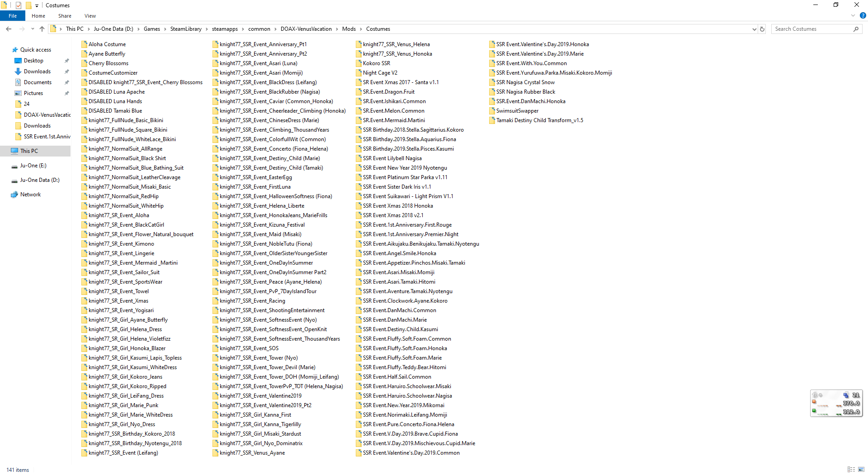Viewport: 868px width, 475px height.
Task: Open Ju-One (E:) drive in sidebar
Action: point(33,166)
